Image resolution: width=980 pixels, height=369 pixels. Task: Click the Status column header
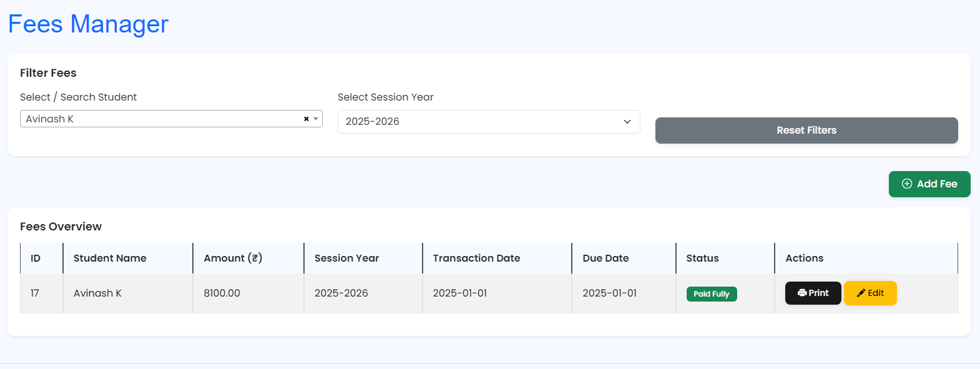[702, 258]
